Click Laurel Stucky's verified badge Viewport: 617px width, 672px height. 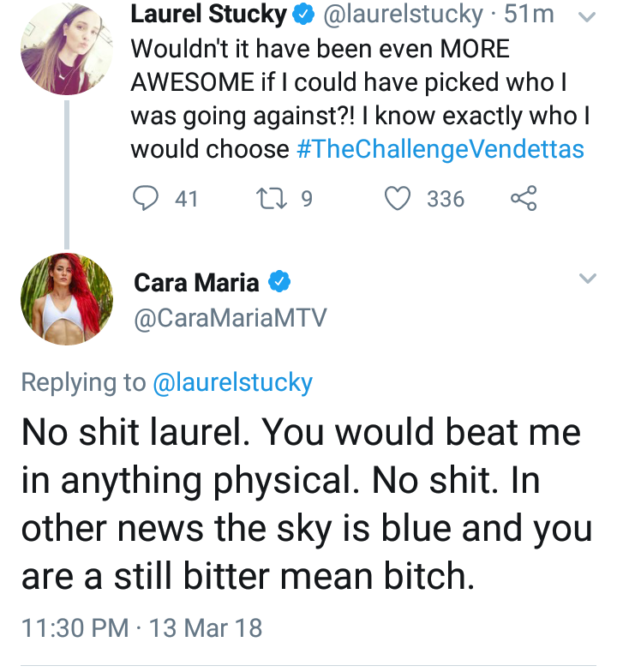coord(303,15)
